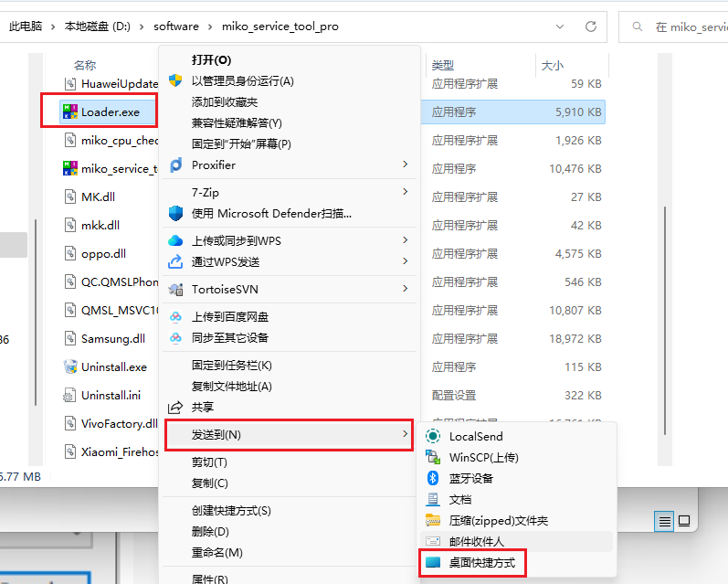The width and height of the screenshot is (728, 584).
Task: Click the Microsoft Defender shield icon
Action: click(176, 214)
